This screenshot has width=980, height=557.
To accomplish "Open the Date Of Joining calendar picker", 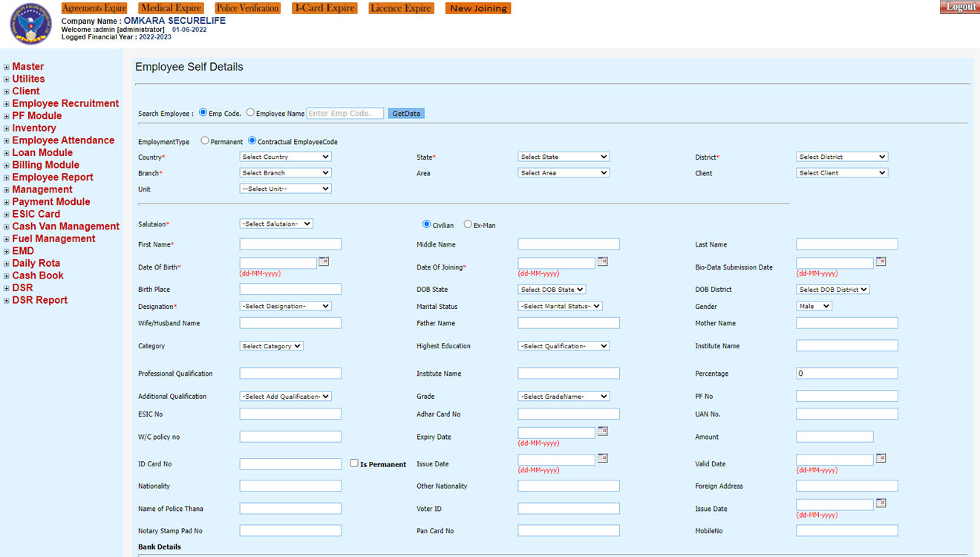I will coord(603,261).
